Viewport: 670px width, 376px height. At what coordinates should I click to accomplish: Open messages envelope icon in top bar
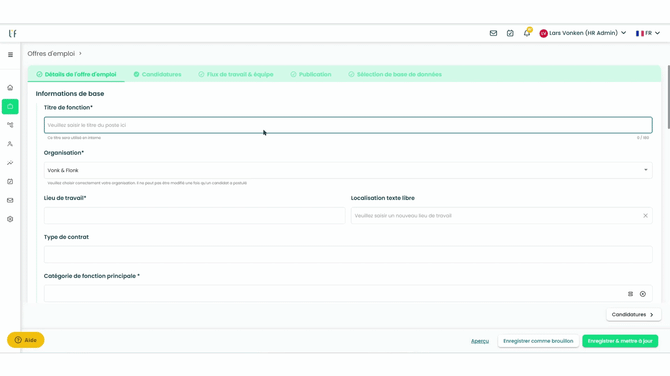pos(493,33)
